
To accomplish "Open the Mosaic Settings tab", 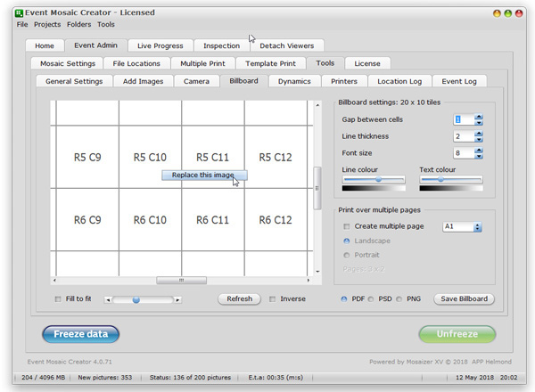I will pos(68,63).
